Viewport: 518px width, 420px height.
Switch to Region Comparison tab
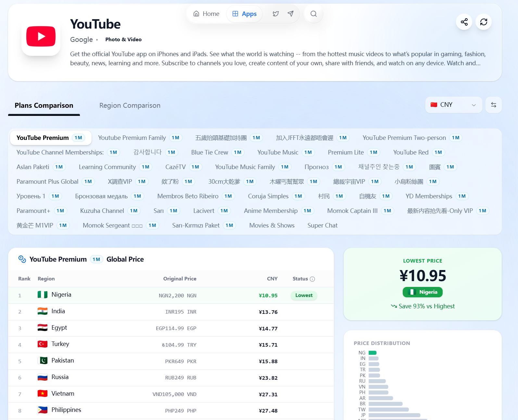point(130,105)
